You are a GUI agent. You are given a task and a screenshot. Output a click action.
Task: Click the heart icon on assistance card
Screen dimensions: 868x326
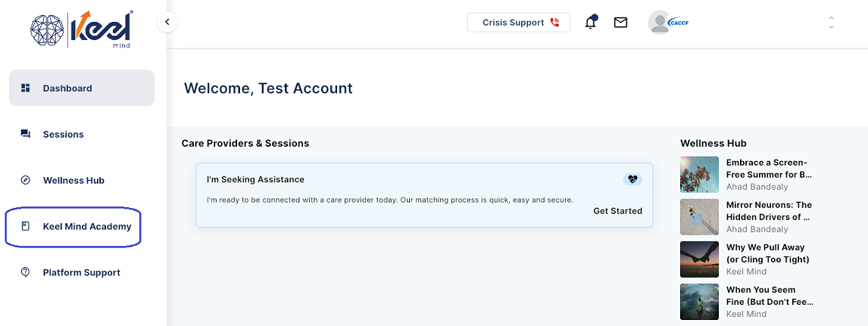point(632,179)
